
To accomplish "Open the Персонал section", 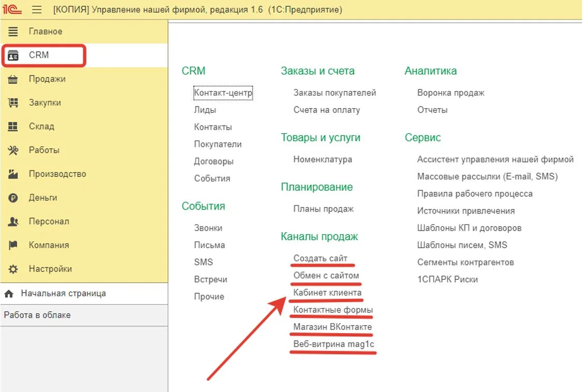I will tap(84, 222).
